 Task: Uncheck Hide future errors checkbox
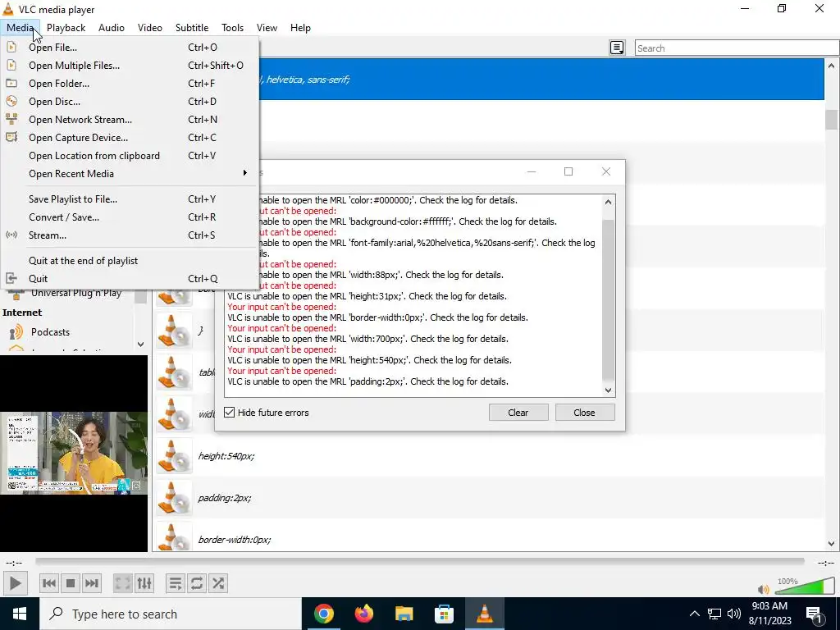pos(230,412)
